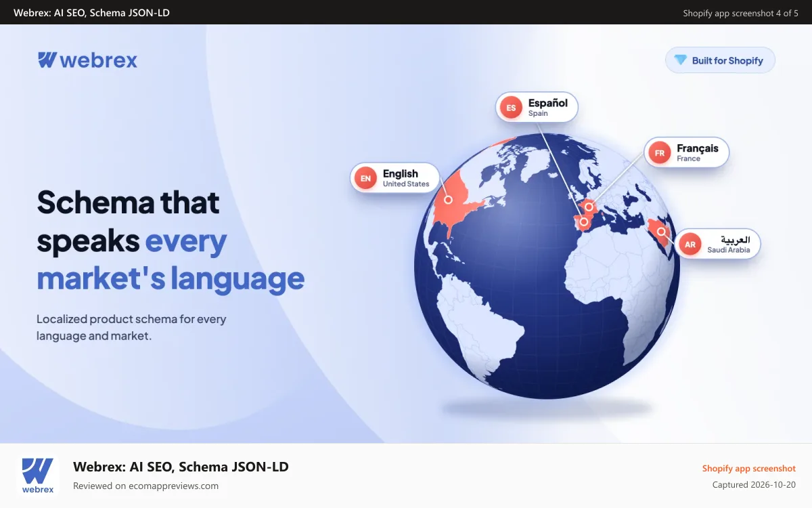Click the United States map pin on globe
This screenshot has height=508, width=812.
click(x=447, y=200)
